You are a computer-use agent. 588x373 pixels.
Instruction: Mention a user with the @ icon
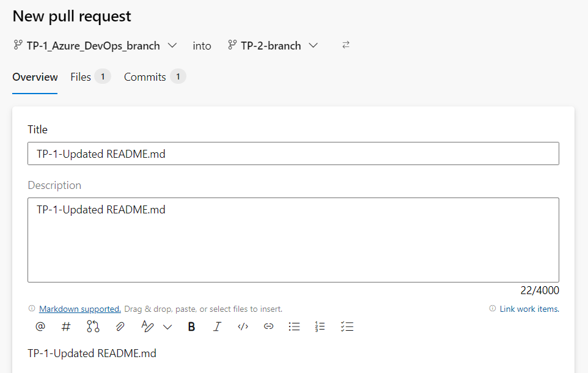(40, 327)
